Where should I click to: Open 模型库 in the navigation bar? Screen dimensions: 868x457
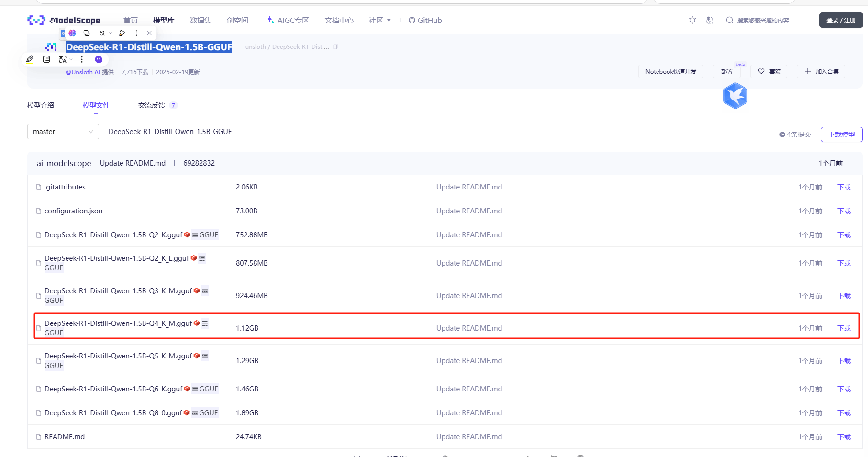164,20
